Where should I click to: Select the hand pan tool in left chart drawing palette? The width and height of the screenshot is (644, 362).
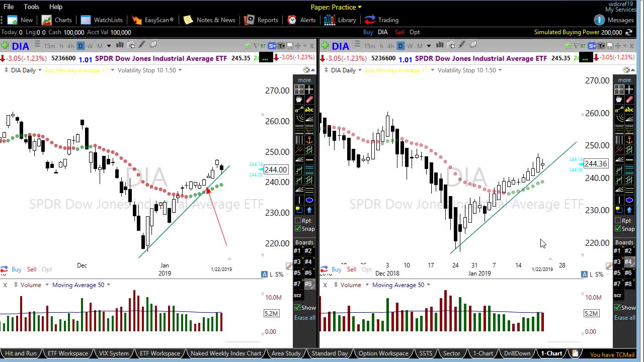[x=299, y=100]
